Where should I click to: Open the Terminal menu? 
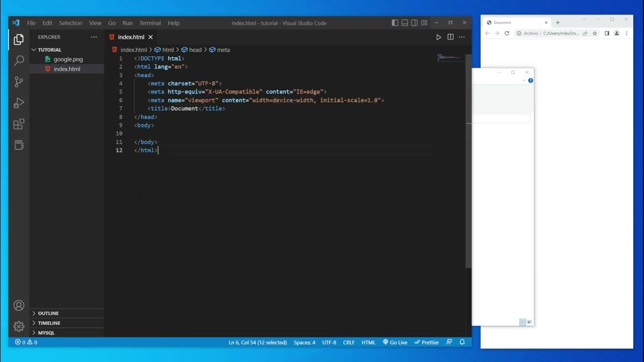[150, 23]
